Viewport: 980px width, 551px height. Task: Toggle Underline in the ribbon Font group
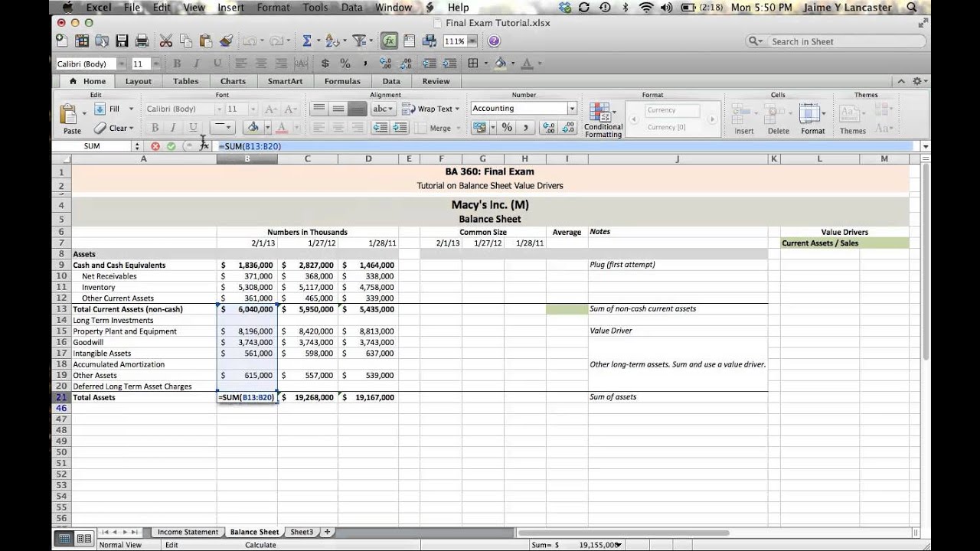coord(192,128)
